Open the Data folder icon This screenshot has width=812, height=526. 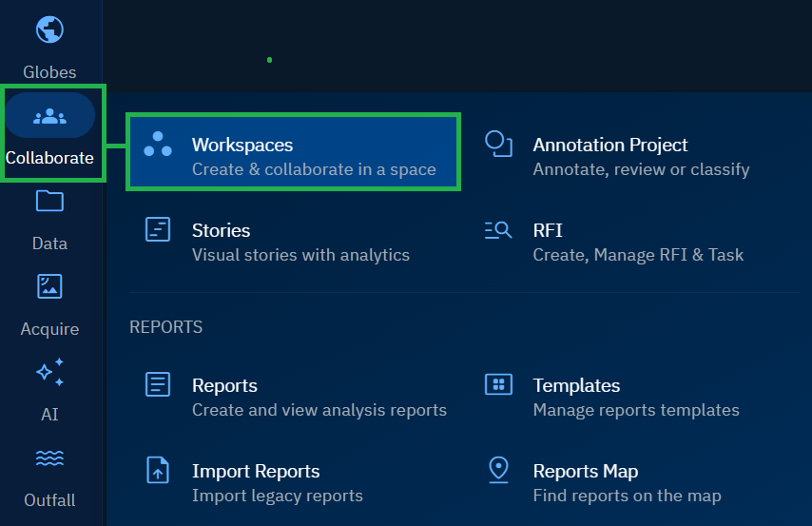pyautogui.click(x=49, y=201)
